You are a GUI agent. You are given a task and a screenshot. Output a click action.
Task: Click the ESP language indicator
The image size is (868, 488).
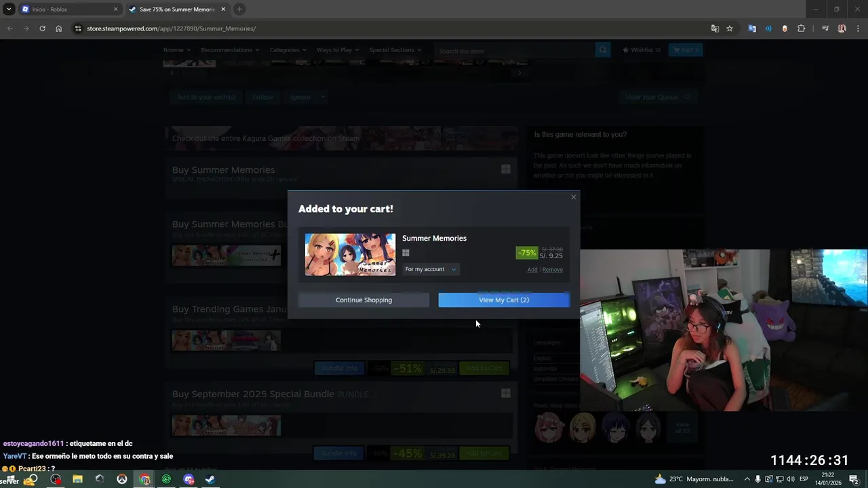point(804,479)
